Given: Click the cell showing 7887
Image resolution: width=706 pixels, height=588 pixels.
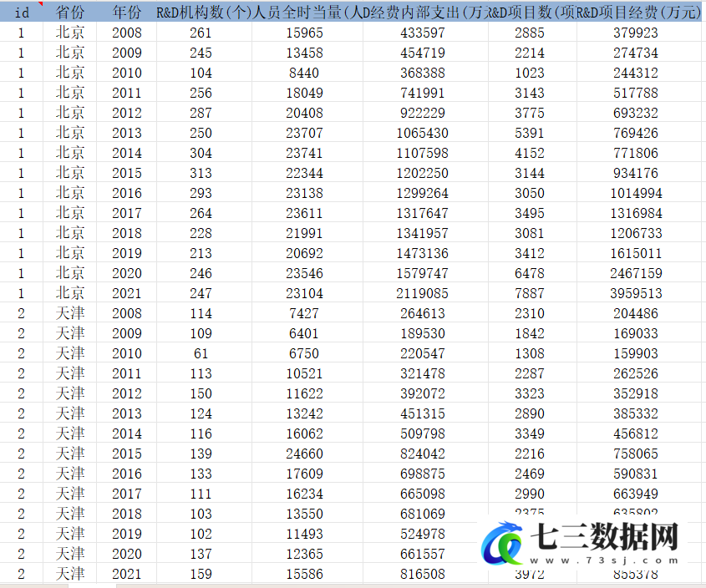Looking at the screenshot, I should (532, 293).
